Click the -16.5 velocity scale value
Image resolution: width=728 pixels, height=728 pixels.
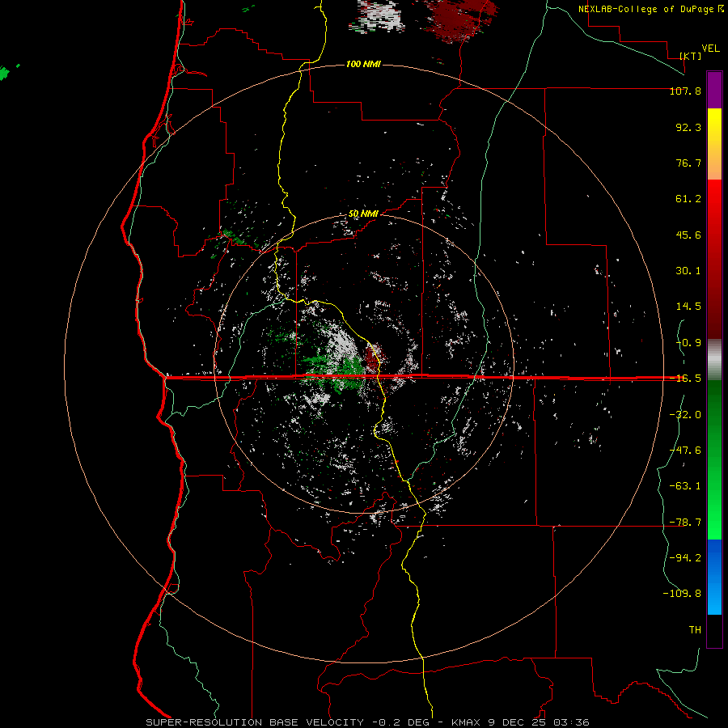point(685,379)
